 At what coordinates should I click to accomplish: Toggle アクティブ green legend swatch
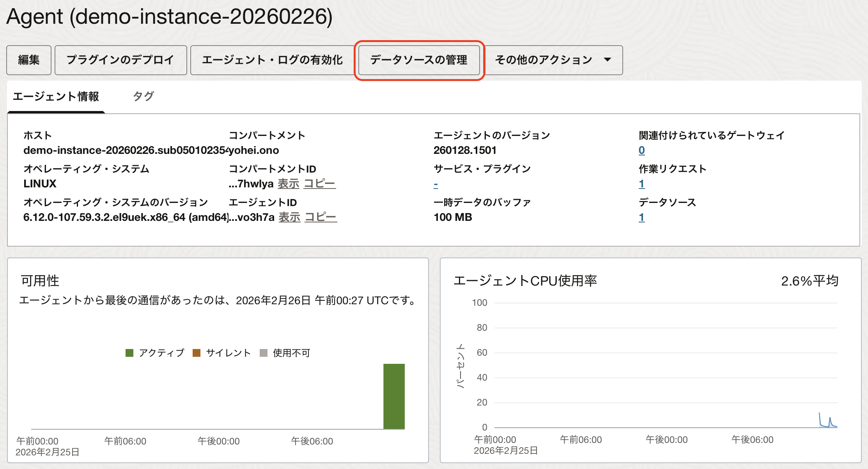[x=129, y=353]
